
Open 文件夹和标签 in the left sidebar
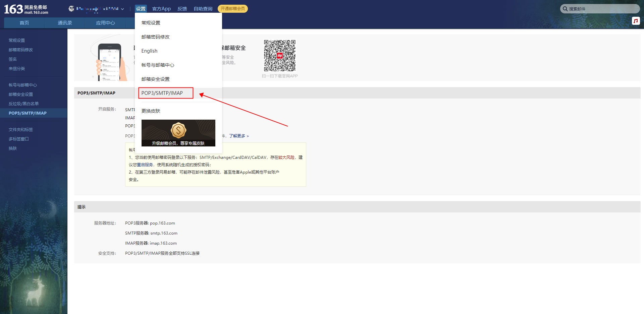click(x=21, y=129)
